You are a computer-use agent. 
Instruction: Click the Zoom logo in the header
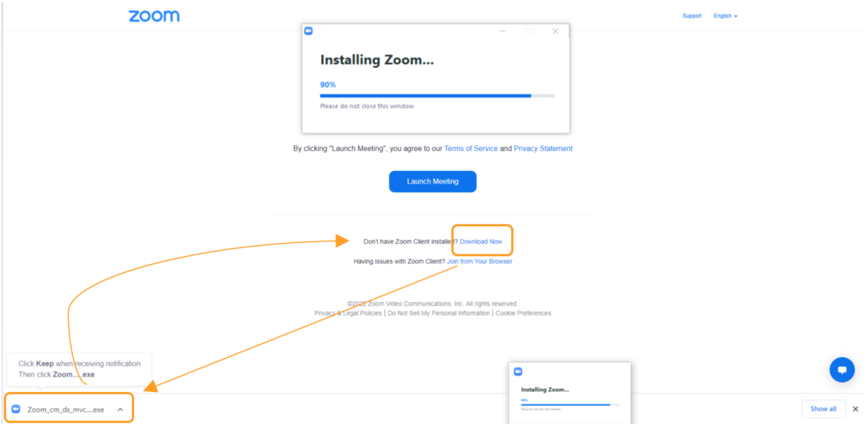(x=154, y=16)
